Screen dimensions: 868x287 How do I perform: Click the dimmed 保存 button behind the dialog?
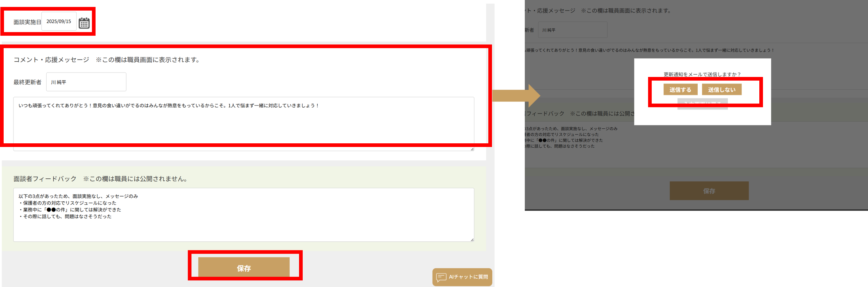point(709,191)
